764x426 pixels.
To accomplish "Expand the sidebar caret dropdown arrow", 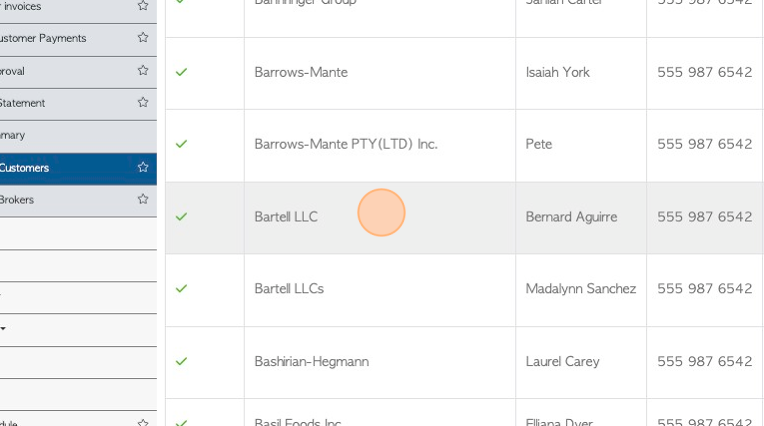I will 3,329.
